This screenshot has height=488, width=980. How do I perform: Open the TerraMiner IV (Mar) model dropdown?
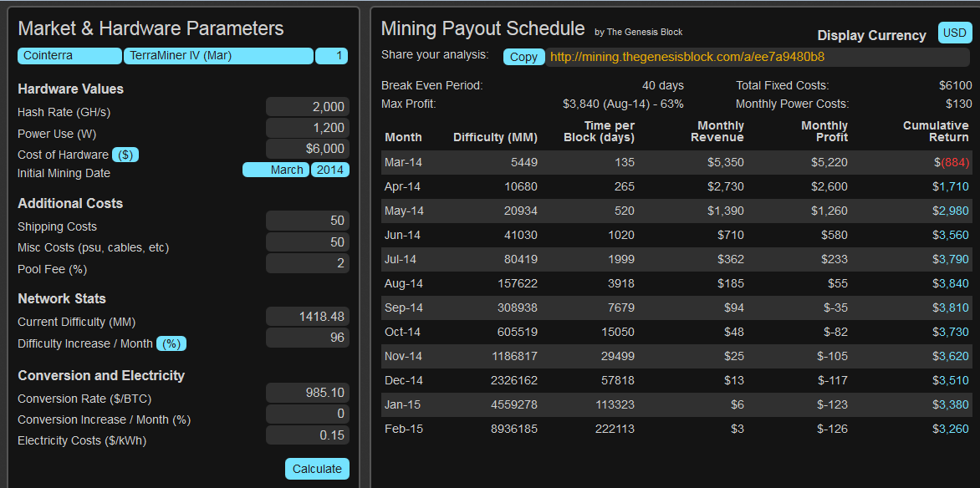218,56
